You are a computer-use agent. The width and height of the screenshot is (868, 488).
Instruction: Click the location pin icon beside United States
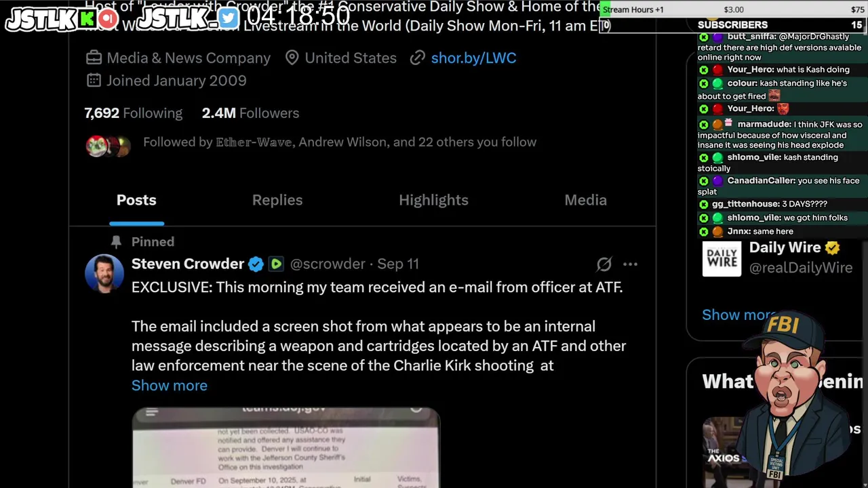click(292, 58)
